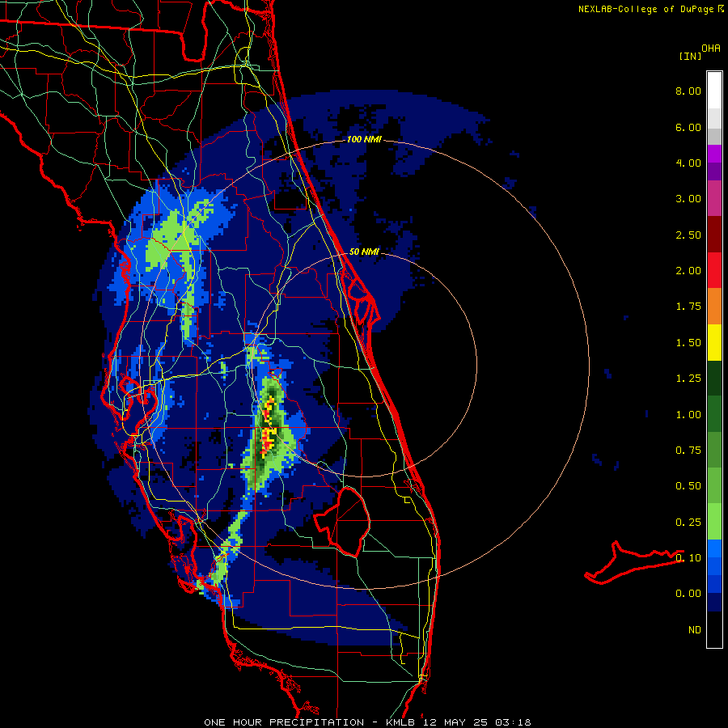Screen dimensions: 728x728
Task: Pick the dark red legend swatch
Action: point(714,235)
